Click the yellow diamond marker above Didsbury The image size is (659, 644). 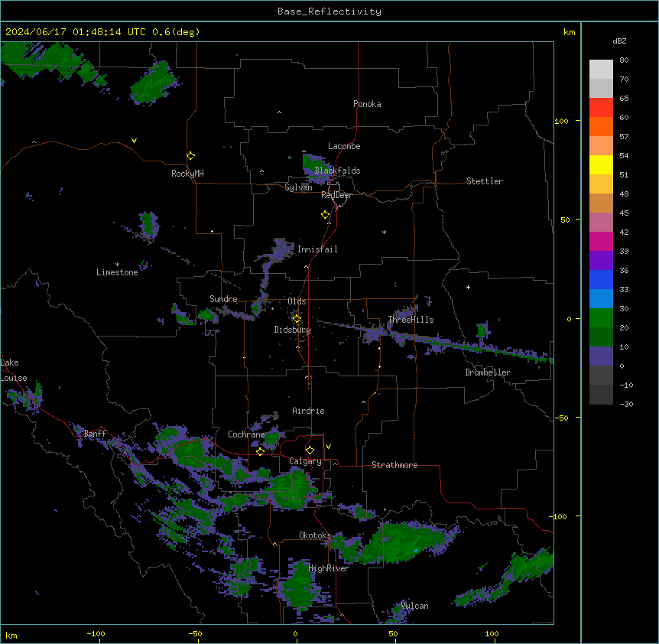coord(297,319)
